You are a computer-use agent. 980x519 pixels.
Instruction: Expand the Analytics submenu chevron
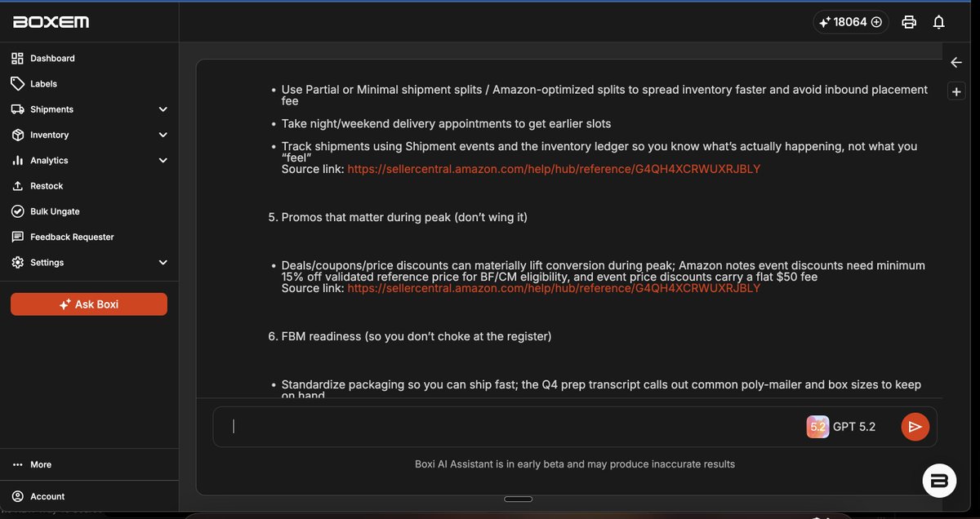tap(163, 161)
